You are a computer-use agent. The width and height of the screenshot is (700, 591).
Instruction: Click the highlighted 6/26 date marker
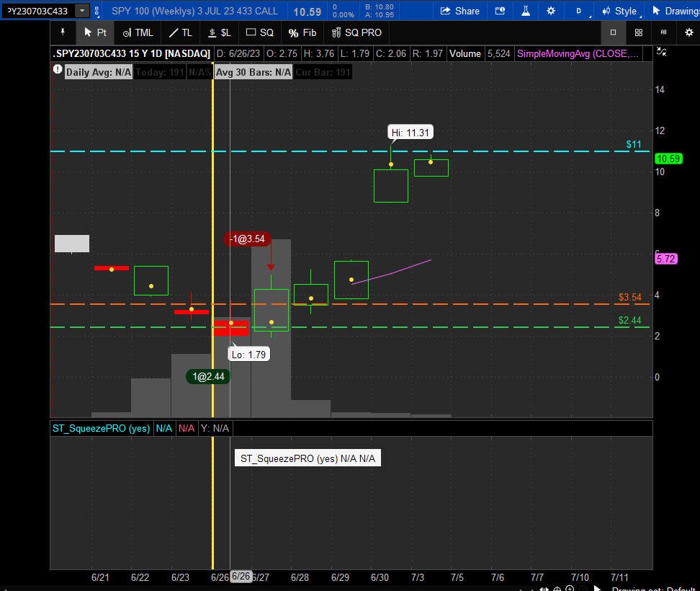(241, 577)
